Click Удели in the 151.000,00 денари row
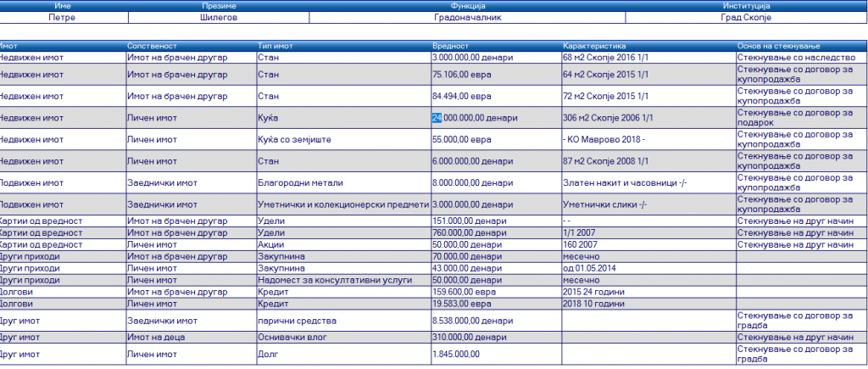This screenshot has width=868, height=369. click(x=344, y=221)
